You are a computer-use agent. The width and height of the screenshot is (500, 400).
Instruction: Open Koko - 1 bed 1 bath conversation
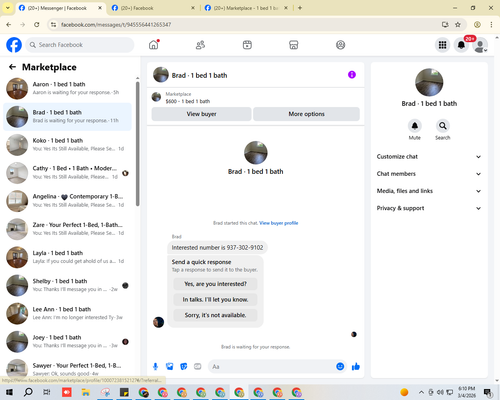click(x=67, y=145)
